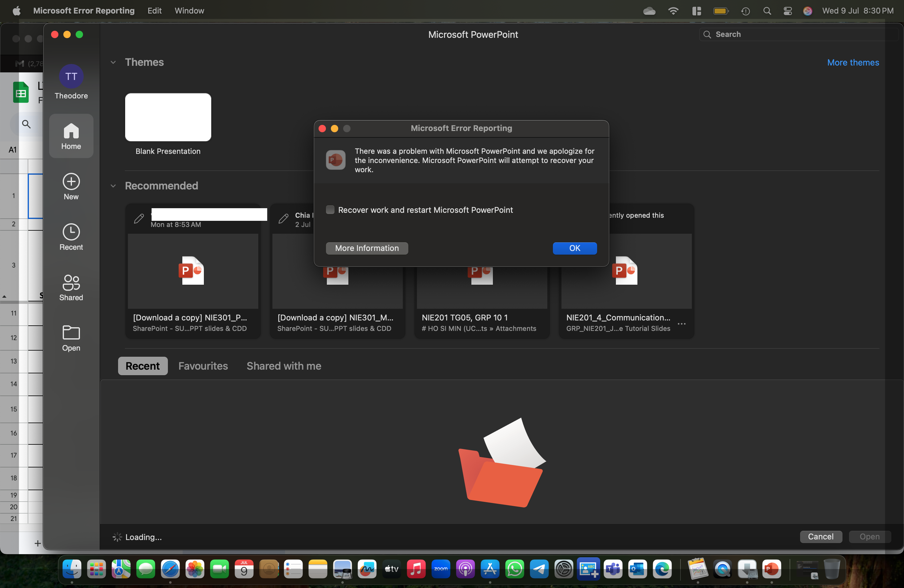Click pencil icon on Chia card
Image resolution: width=904 pixels, height=588 pixels.
coord(283,219)
